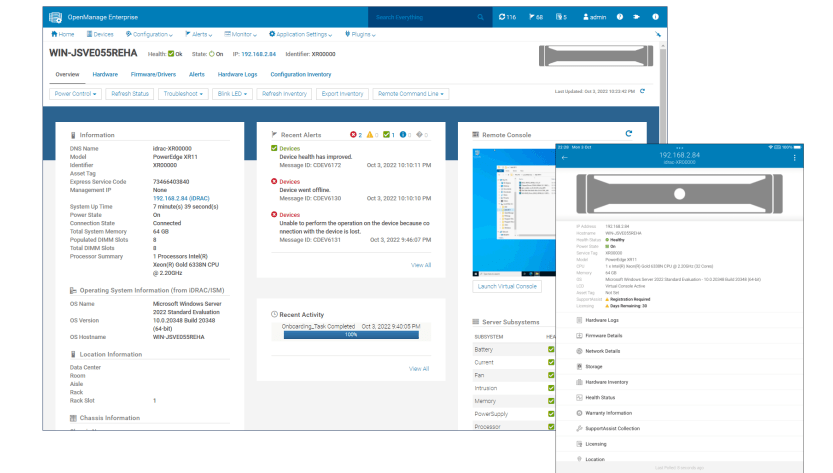Switch to the Configuration Inventory tab
This screenshot has height=473, width=833.
[301, 74]
